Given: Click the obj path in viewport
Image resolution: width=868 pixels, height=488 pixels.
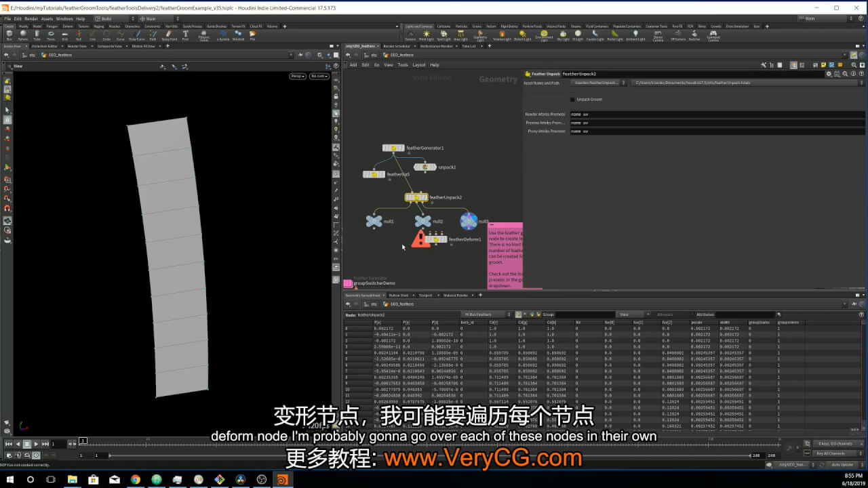Looking at the screenshot, I should 32,55.
